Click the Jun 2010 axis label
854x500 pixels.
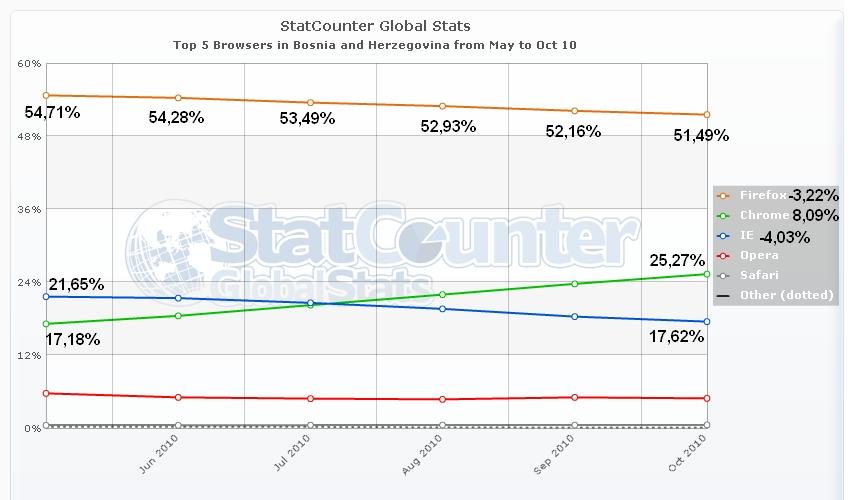[x=158, y=454]
